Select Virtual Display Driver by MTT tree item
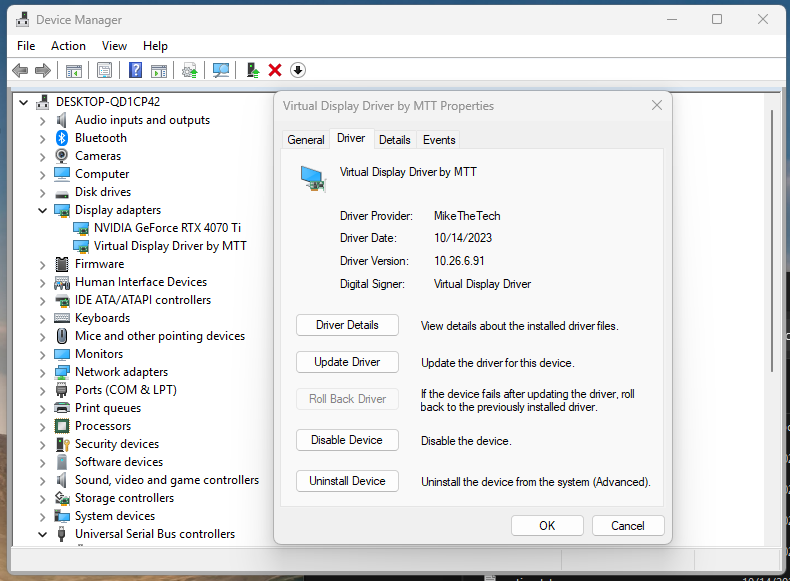 pos(170,246)
